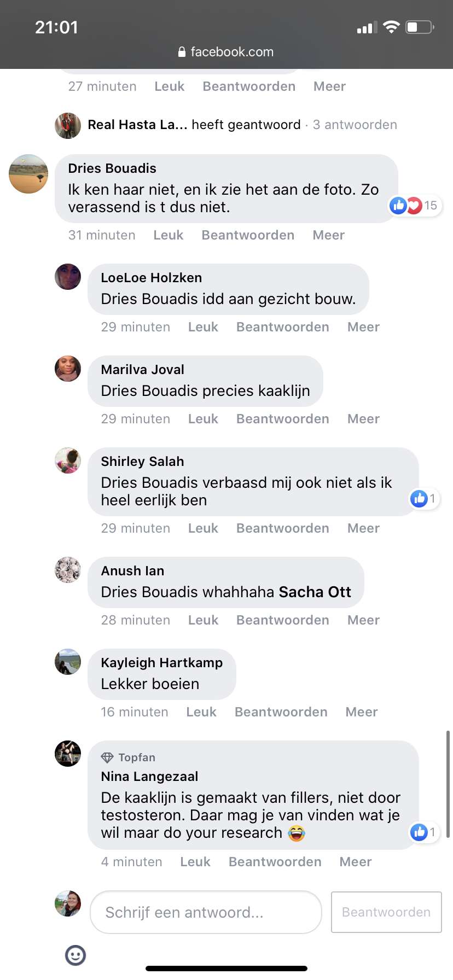Tap the Topfan diamond badge icon

coord(107,757)
